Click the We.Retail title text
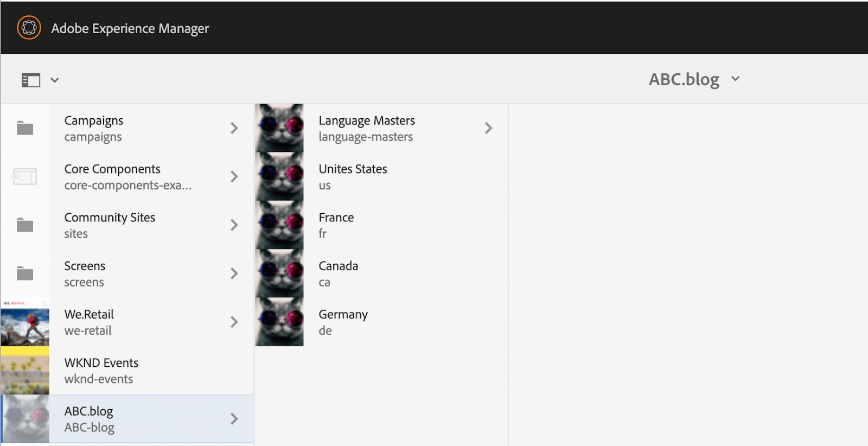868x446 pixels. 89,314
